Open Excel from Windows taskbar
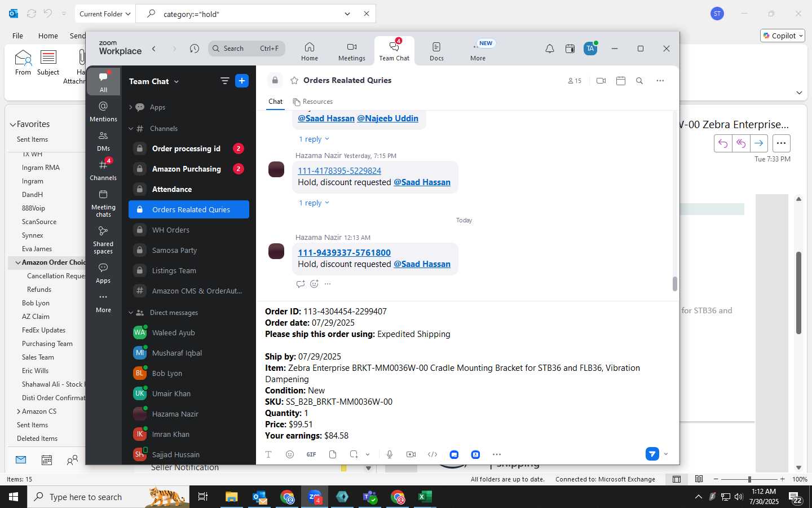 pyautogui.click(x=425, y=497)
